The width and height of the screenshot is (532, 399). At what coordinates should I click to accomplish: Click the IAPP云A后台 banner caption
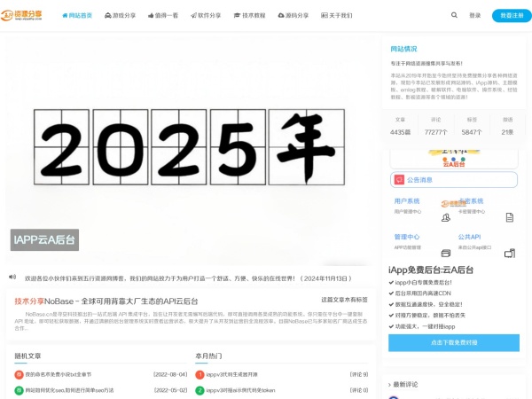pyautogui.click(x=44, y=240)
